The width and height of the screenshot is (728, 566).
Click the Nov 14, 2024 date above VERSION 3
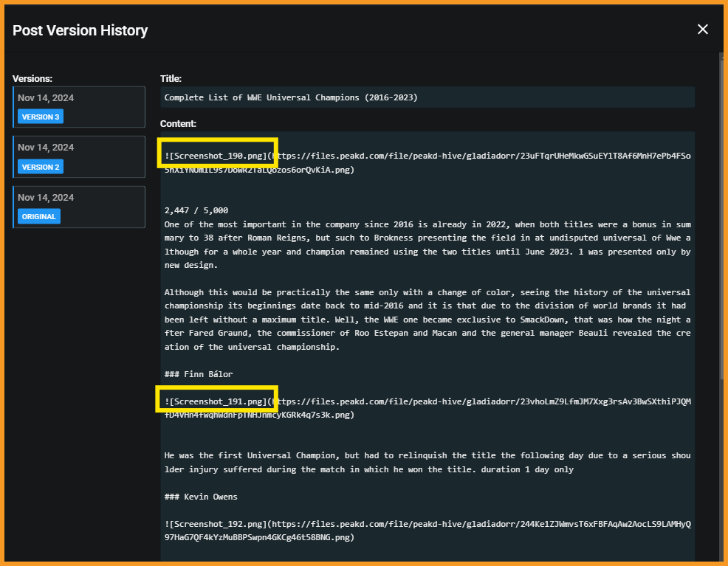(x=46, y=98)
